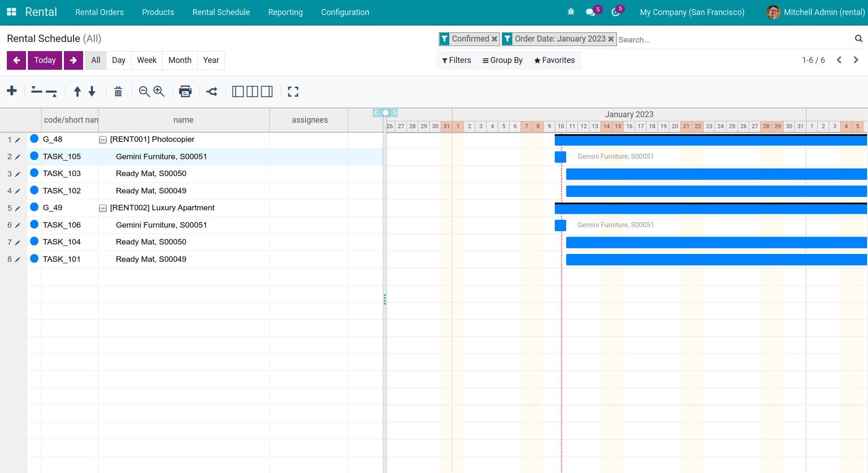The height and width of the screenshot is (473, 868).
Task: Click the status circle for TASK_105
Action: (x=34, y=156)
